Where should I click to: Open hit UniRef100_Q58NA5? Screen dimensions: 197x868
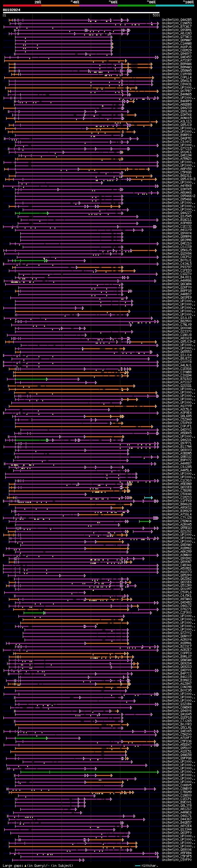point(177,71)
